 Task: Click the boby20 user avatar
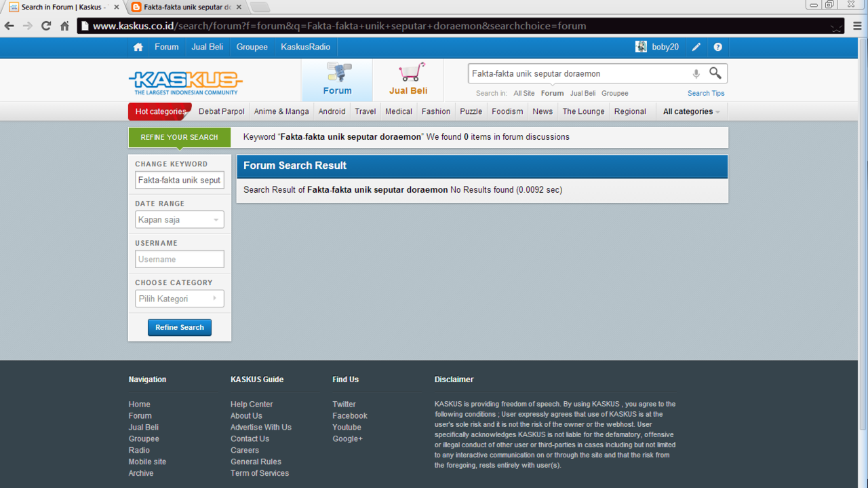click(641, 47)
